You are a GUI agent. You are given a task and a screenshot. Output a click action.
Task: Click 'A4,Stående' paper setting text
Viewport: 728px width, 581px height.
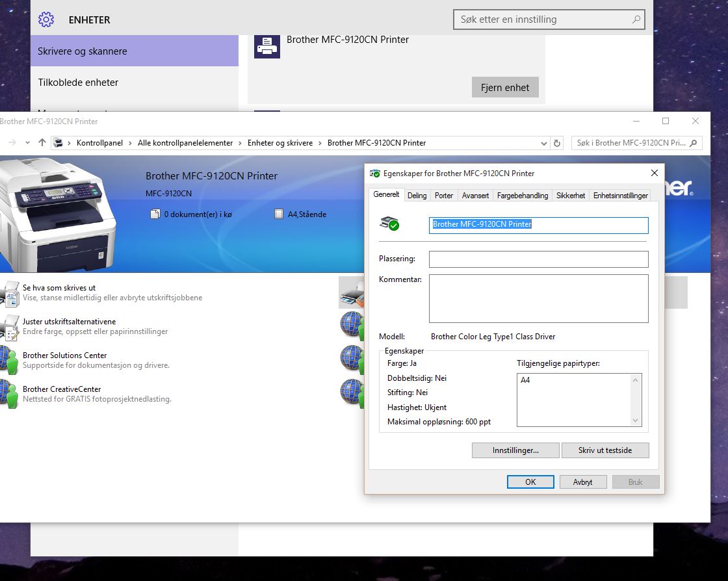point(307,214)
